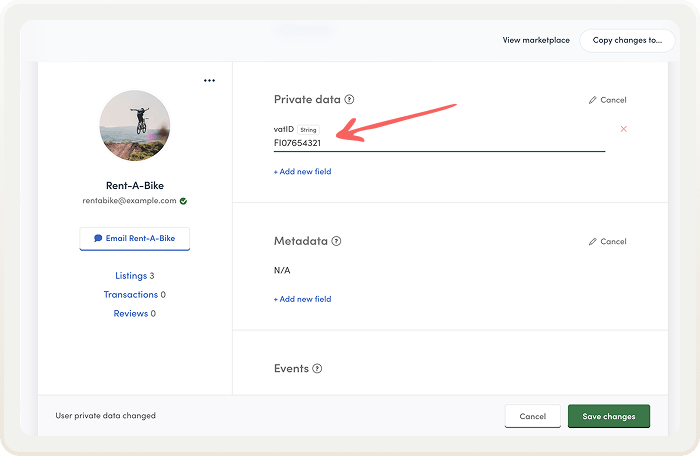Click the Events help question icon
Screen dimensions: 700x456
pos(317,368)
